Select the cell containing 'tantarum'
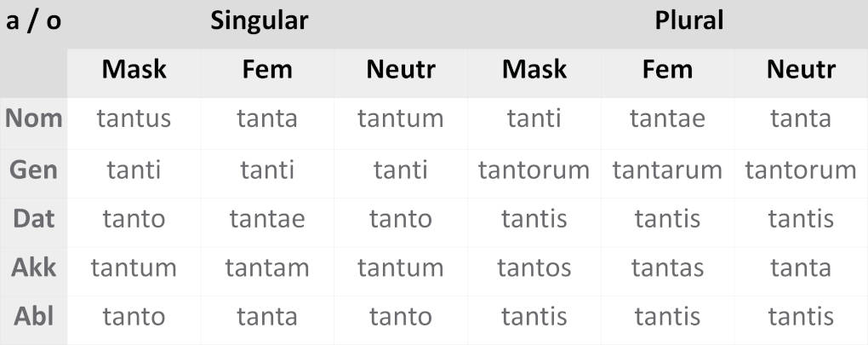Screen dimensions: 868x345 pos(667,170)
